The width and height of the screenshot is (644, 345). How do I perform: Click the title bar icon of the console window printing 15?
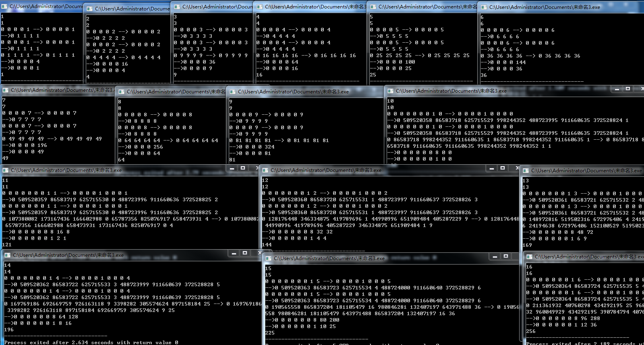[x=269, y=258]
